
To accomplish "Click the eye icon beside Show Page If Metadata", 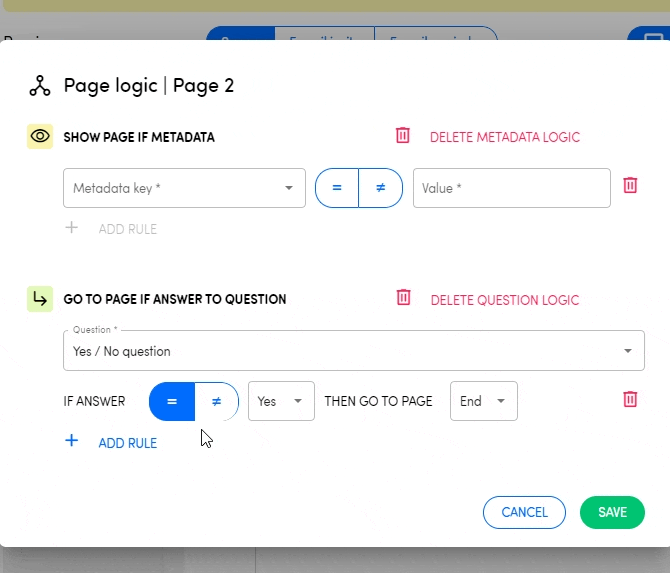I will click(x=40, y=137).
